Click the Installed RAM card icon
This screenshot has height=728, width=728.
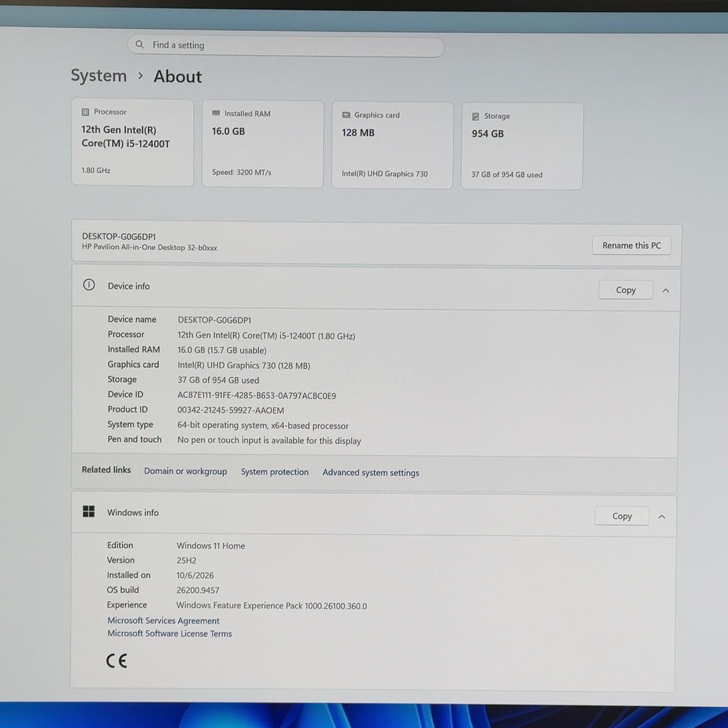(216, 113)
